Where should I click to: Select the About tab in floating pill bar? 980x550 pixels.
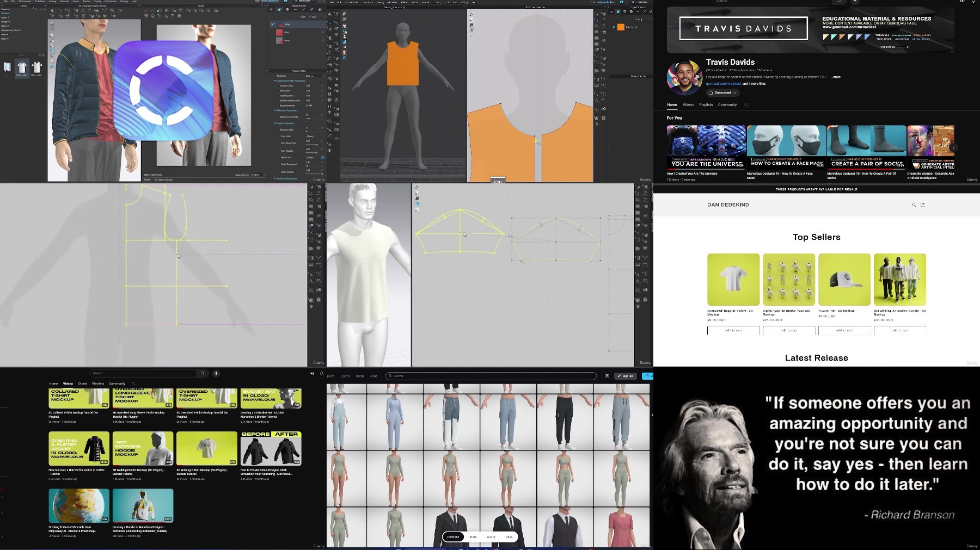pos(491,537)
